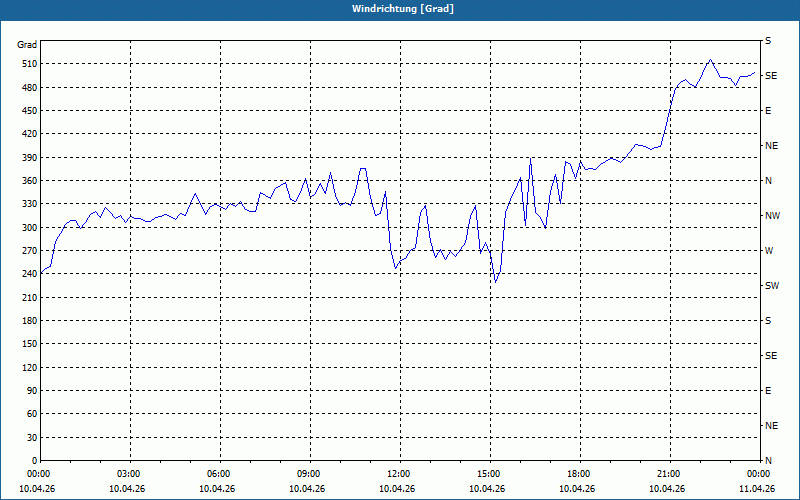Viewport: 800px width, 500px height.
Task: Select the 12:00 time axis label
Action: [398, 474]
